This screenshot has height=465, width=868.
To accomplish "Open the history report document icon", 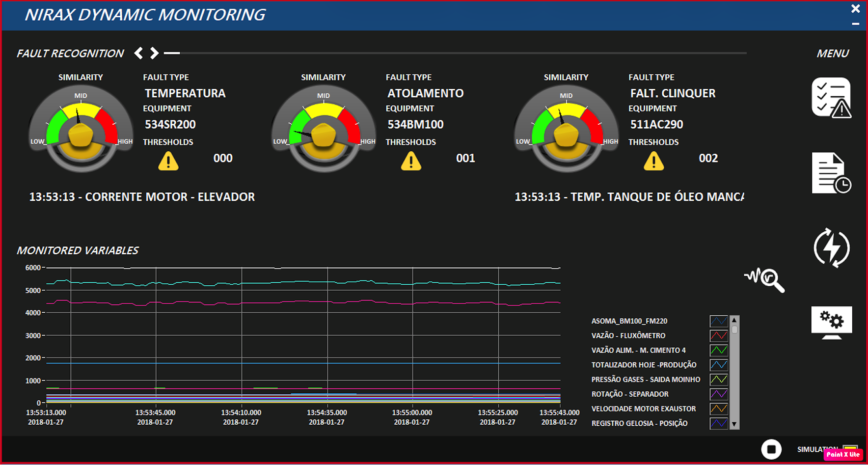I will coord(831,173).
